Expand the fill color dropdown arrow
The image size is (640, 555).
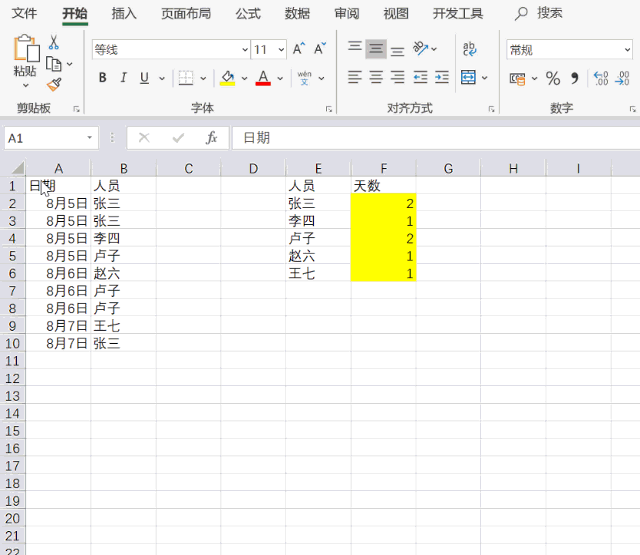click(244, 78)
